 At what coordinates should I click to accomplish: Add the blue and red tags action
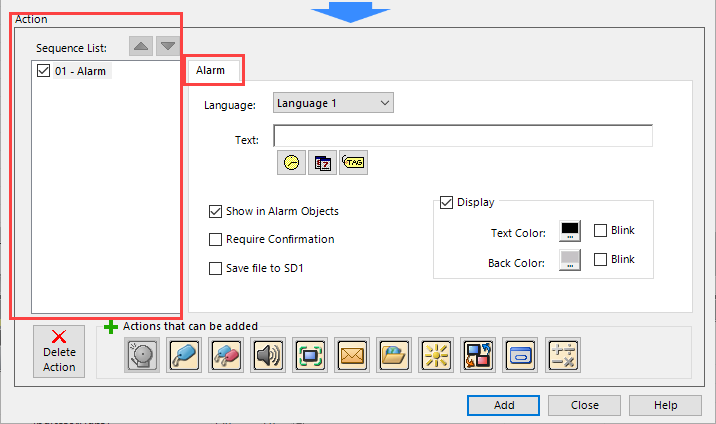click(x=226, y=355)
